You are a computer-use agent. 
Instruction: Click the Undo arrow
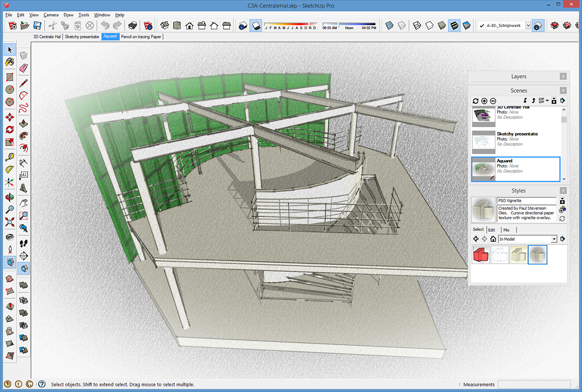click(105, 26)
